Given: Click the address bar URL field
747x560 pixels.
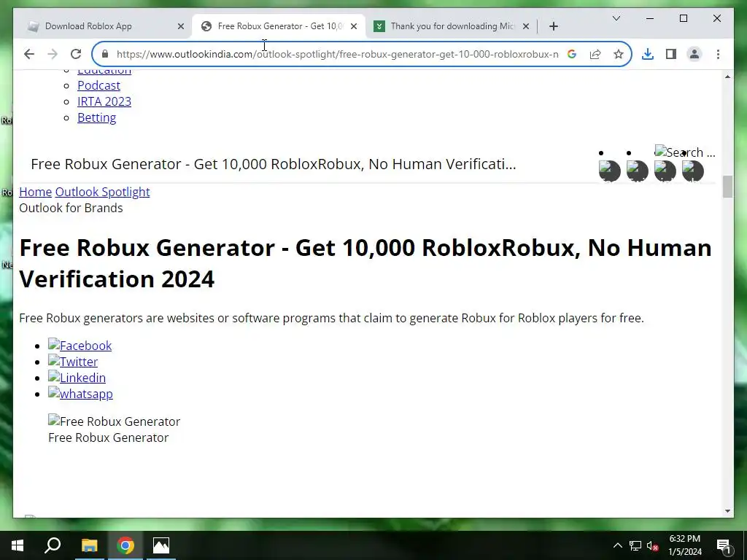Looking at the screenshot, I should click(x=337, y=54).
